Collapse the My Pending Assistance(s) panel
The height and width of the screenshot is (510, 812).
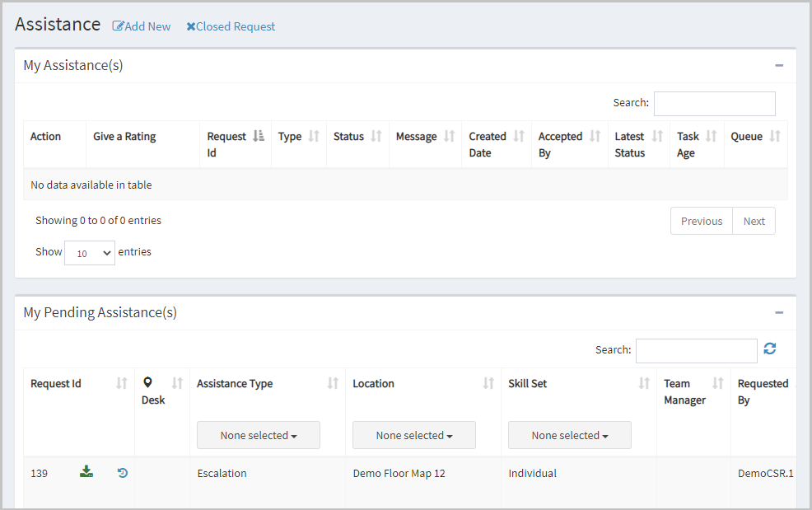click(779, 312)
